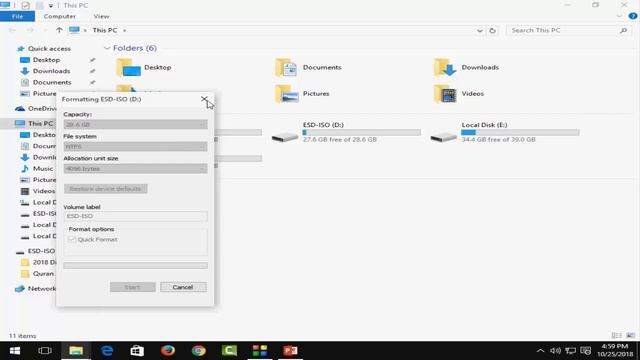The image size is (640, 360).
Task: Click the Start button in dialog
Action: point(133,287)
